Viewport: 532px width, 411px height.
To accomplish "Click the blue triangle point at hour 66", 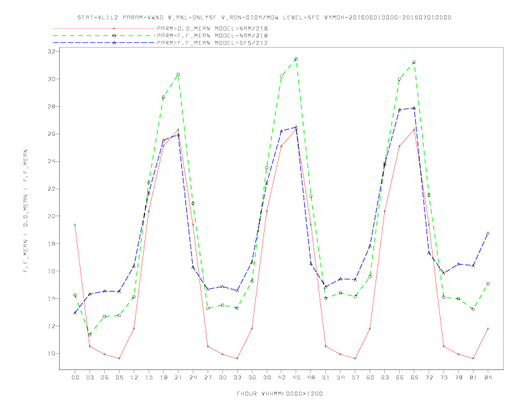I will click(400, 110).
